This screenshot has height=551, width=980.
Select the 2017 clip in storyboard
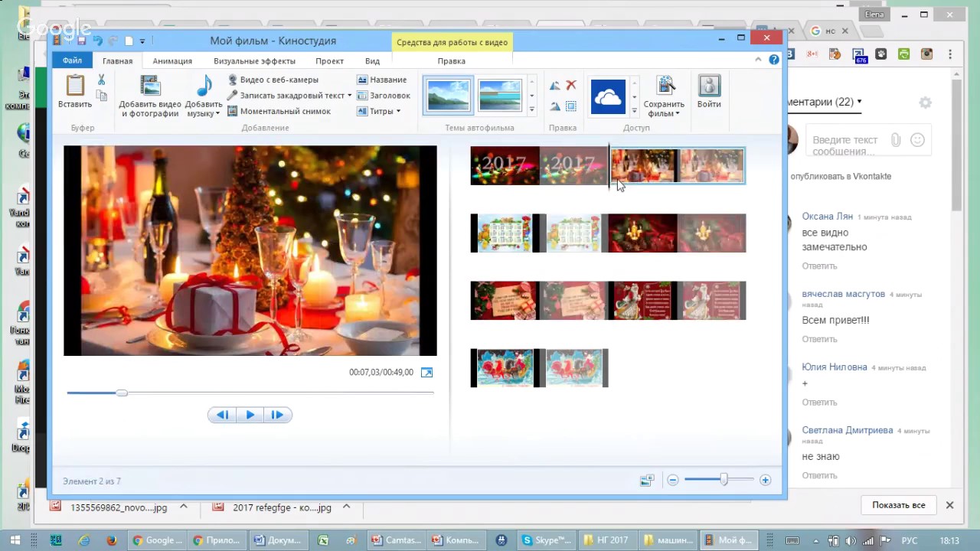pos(539,165)
